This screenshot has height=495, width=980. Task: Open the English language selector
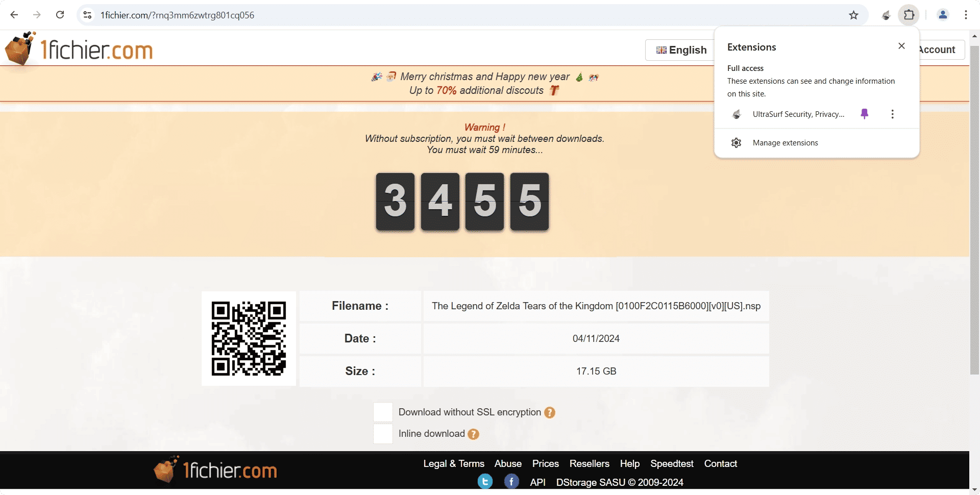681,50
